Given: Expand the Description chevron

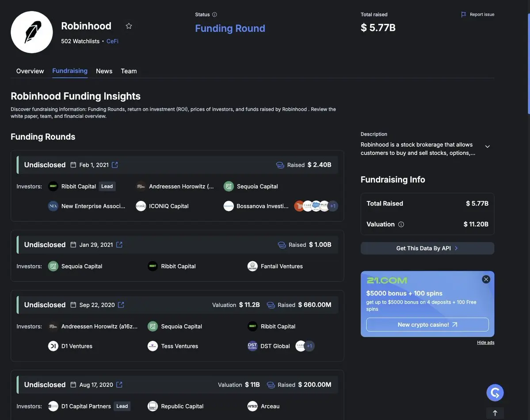Looking at the screenshot, I should coord(488,146).
